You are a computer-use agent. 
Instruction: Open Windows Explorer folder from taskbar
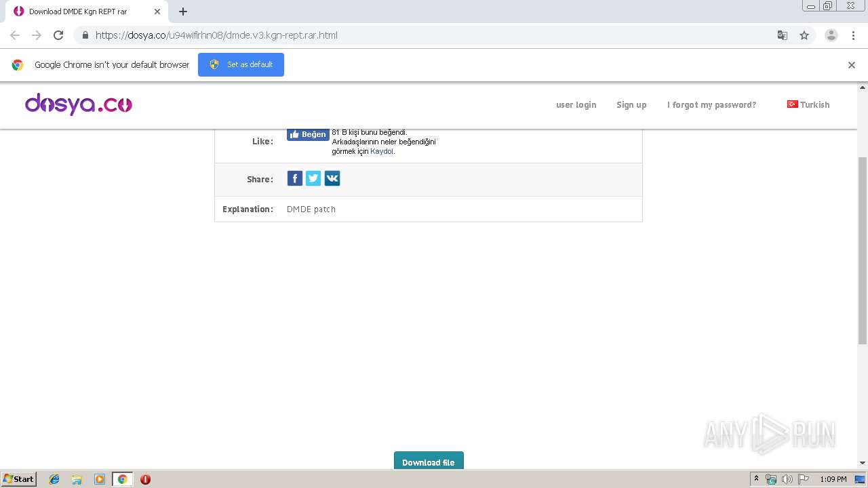tap(77, 479)
